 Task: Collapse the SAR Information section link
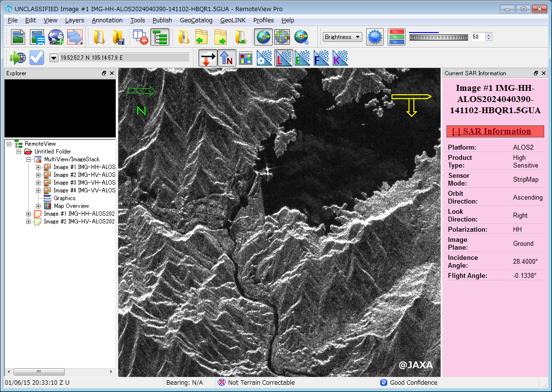coord(491,131)
